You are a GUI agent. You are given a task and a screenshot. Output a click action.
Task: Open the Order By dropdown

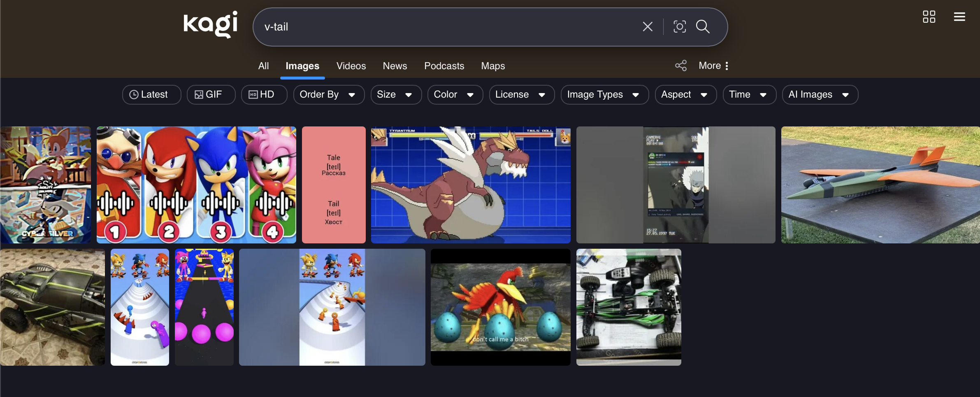(x=328, y=94)
